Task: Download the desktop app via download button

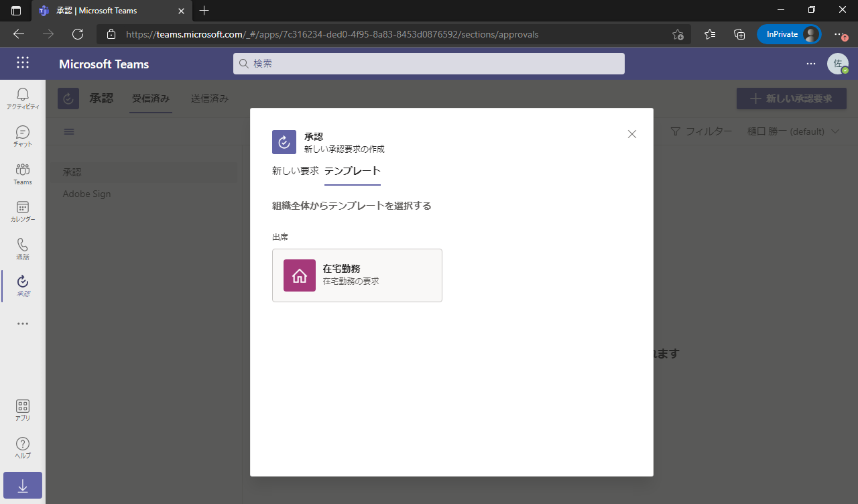Action: click(23, 485)
